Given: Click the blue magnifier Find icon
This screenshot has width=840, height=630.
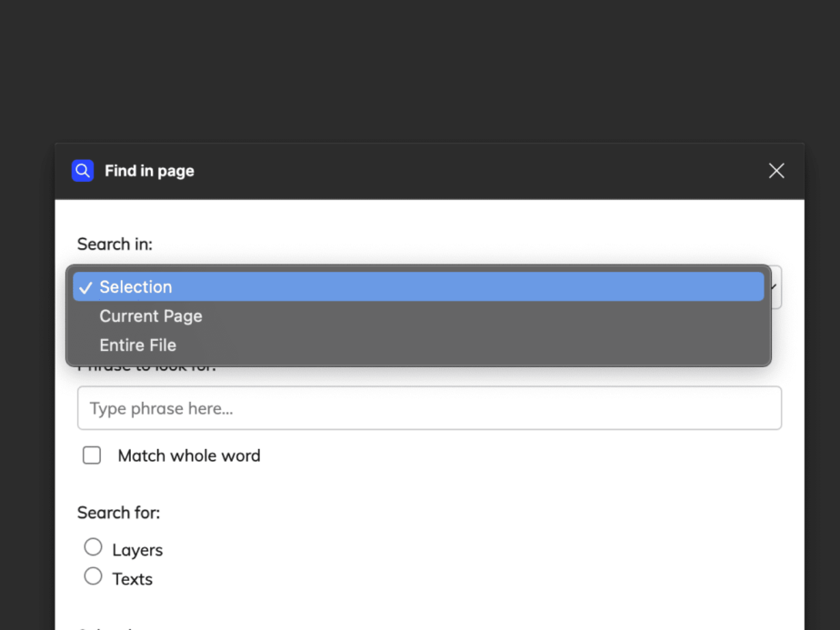Looking at the screenshot, I should [x=83, y=171].
